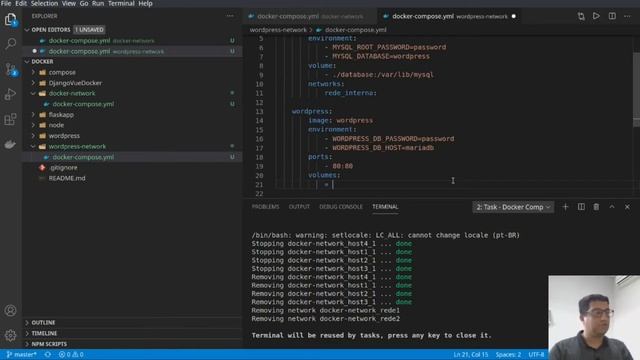Open the Run menu
Image resolution: width=640 pixels, height=360 pixels.
point(98,4)
